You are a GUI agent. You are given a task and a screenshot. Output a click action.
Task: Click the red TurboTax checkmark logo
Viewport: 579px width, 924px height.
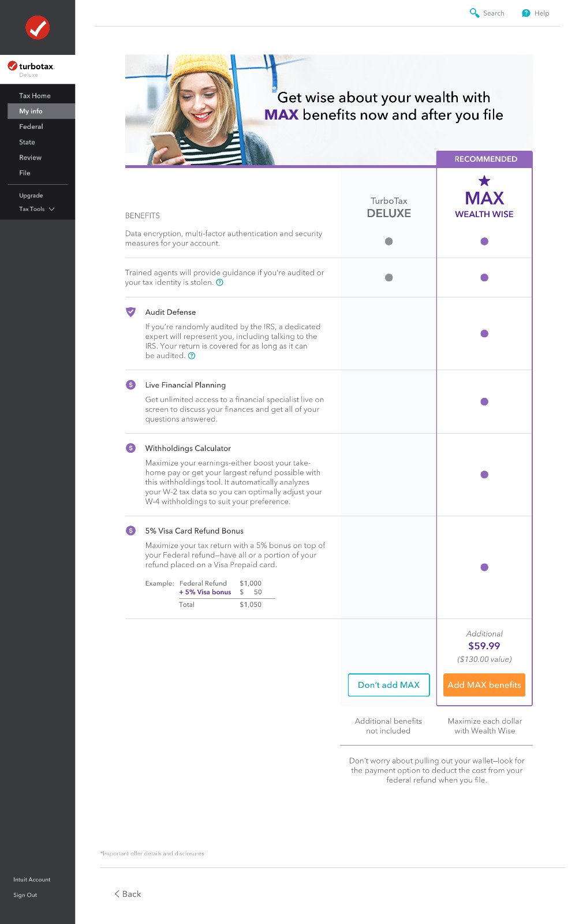pos(38,27)
